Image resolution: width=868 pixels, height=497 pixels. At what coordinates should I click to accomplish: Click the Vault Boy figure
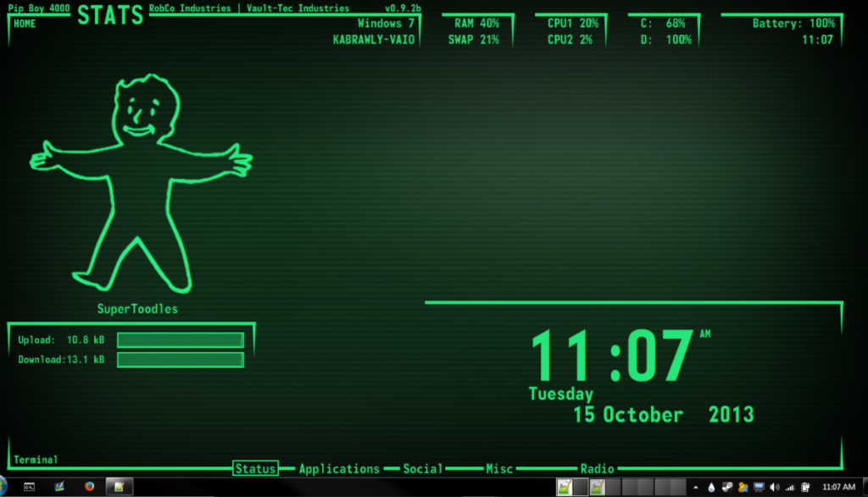pyautogui.click(x=140, y=182)
